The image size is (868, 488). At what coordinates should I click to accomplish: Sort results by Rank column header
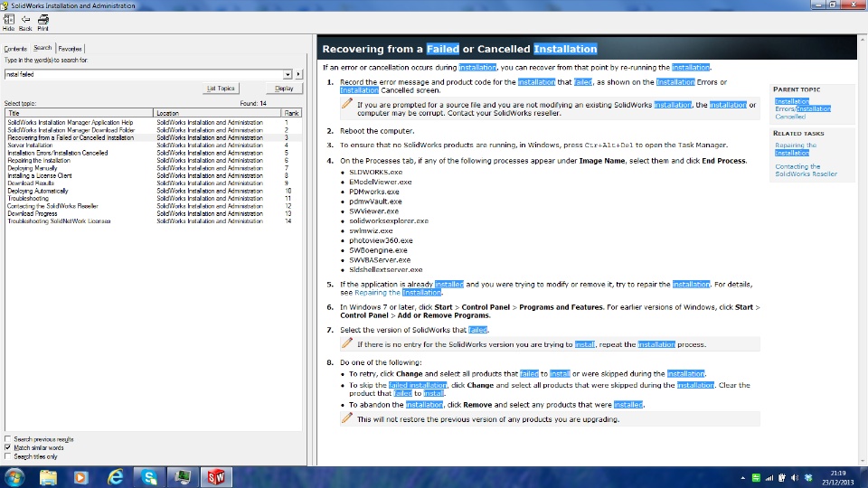(x=291, y=113)
